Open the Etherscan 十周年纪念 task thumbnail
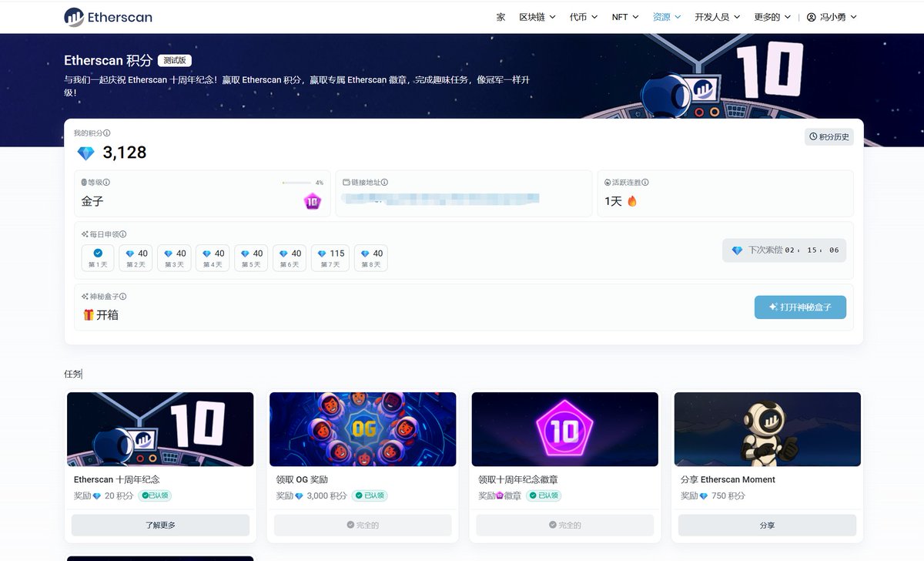The width and height of the screenshot is (924, 561). (x=160, y=429)
